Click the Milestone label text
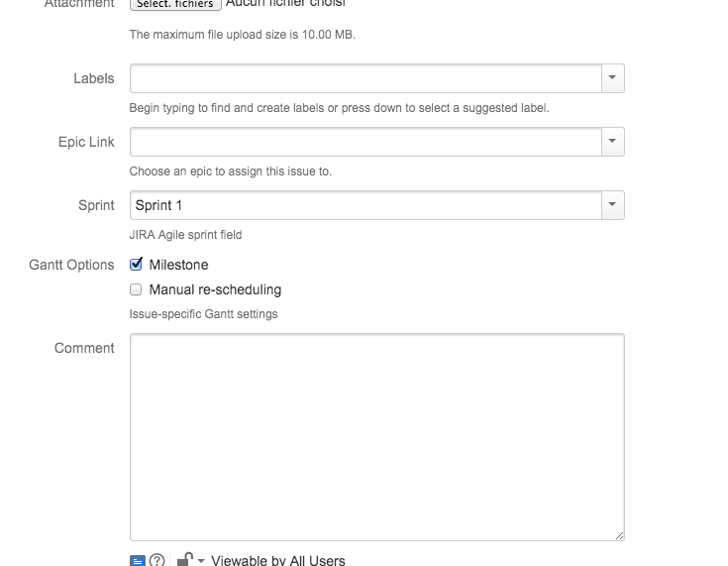 coord(178,265)
